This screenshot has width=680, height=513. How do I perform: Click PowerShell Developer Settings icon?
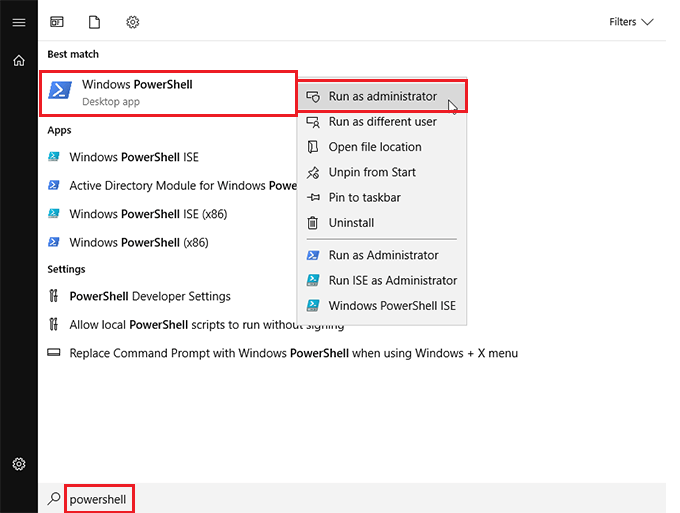click(x=53, y=296)
